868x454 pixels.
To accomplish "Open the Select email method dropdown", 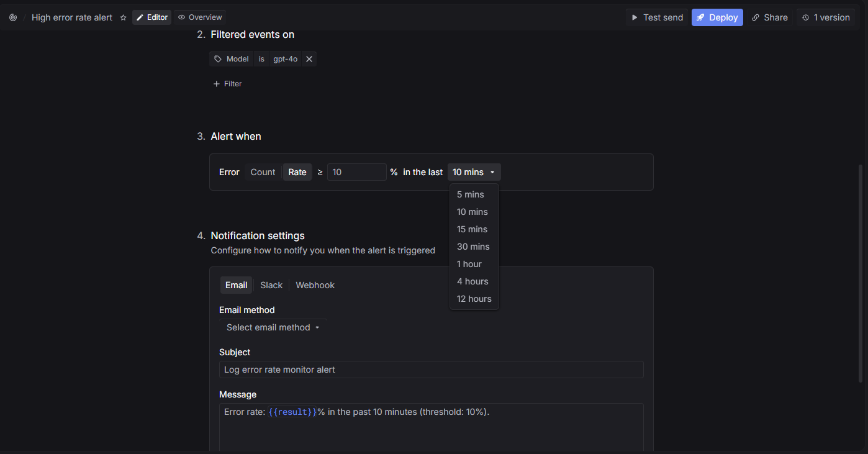I will [x=273, y=327].
